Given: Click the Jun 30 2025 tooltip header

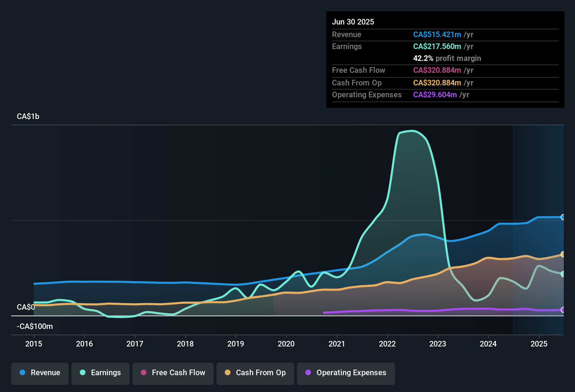Looking at the screenshot, I should pyautogui.click(x=353, y=22).
